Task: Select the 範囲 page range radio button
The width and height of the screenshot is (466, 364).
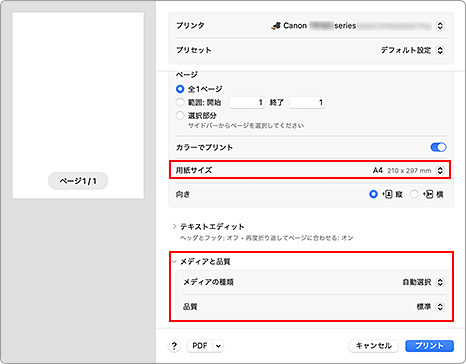Action: coord(180,102)
